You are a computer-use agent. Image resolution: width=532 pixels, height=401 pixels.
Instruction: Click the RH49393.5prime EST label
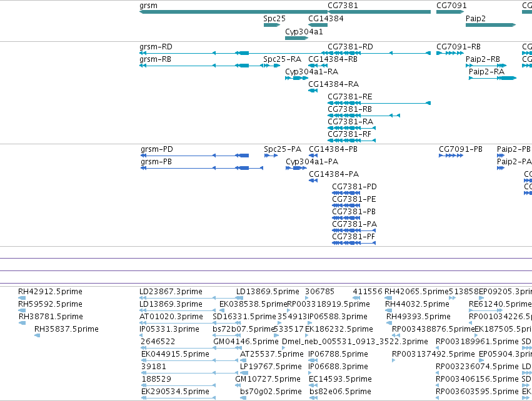419,317
